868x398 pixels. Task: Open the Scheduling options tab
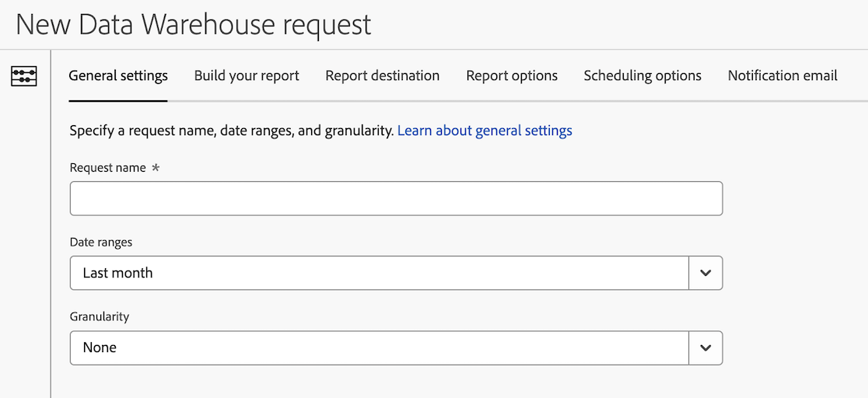pyautogui.click(x=642, y=75)
